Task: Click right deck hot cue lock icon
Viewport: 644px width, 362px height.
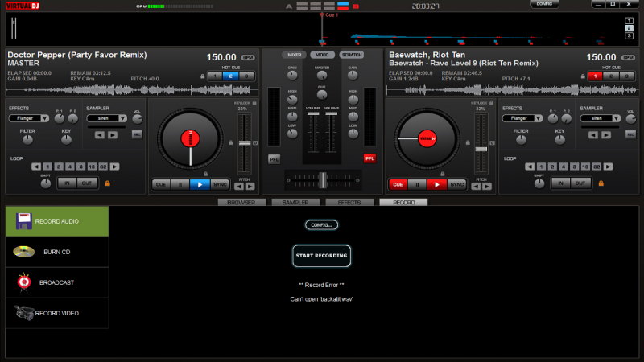Action: [583, 76]
